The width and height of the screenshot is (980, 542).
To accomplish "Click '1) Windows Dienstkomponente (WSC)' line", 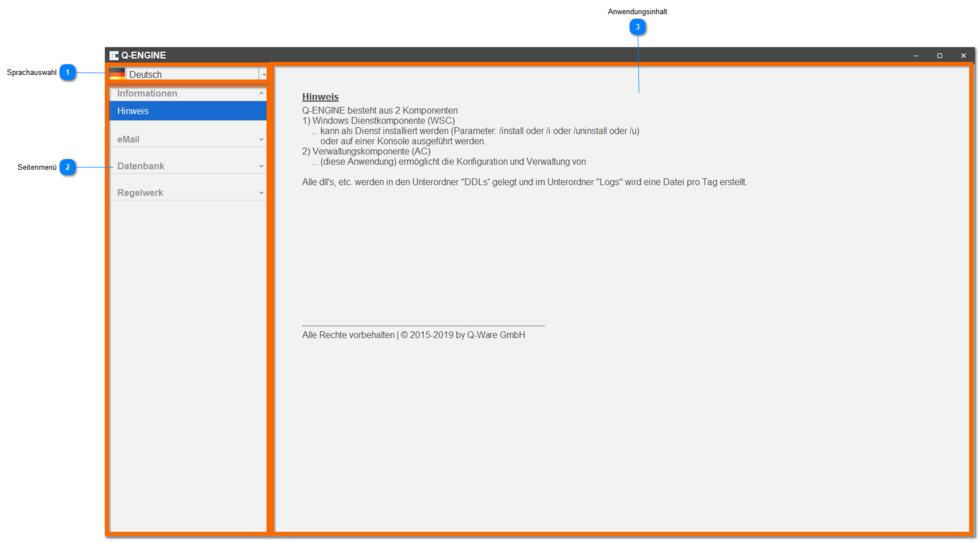I will click(379, 121).
